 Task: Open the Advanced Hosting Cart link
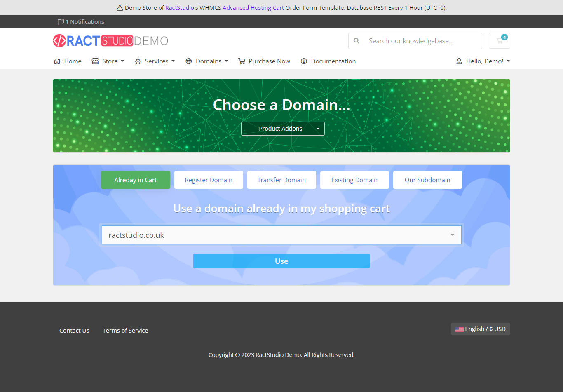pos(253,7)
